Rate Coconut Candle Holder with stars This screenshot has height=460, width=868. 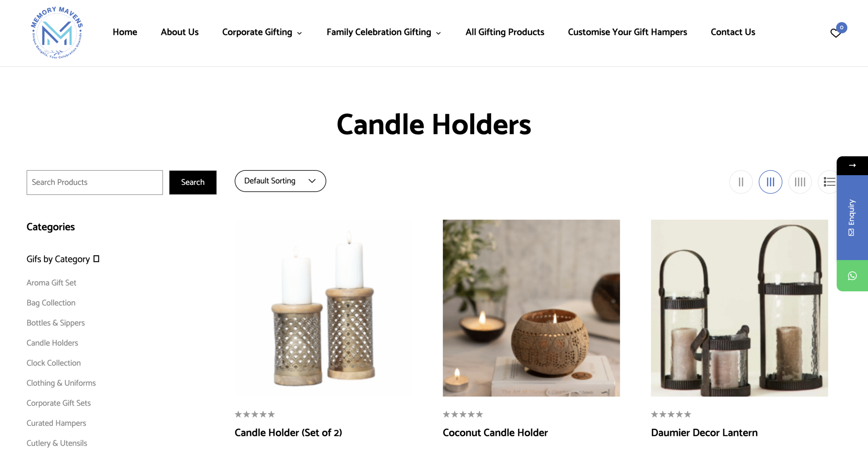pyautogui.click(x=463, y=414)
